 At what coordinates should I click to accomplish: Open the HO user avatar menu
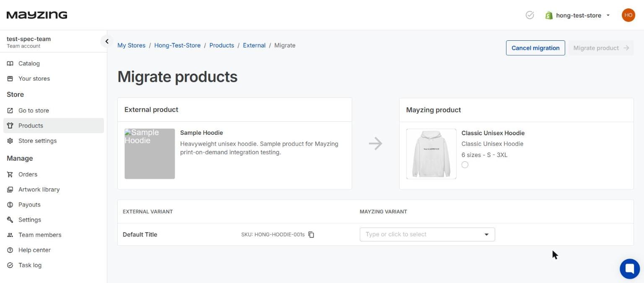pos(628,15)
